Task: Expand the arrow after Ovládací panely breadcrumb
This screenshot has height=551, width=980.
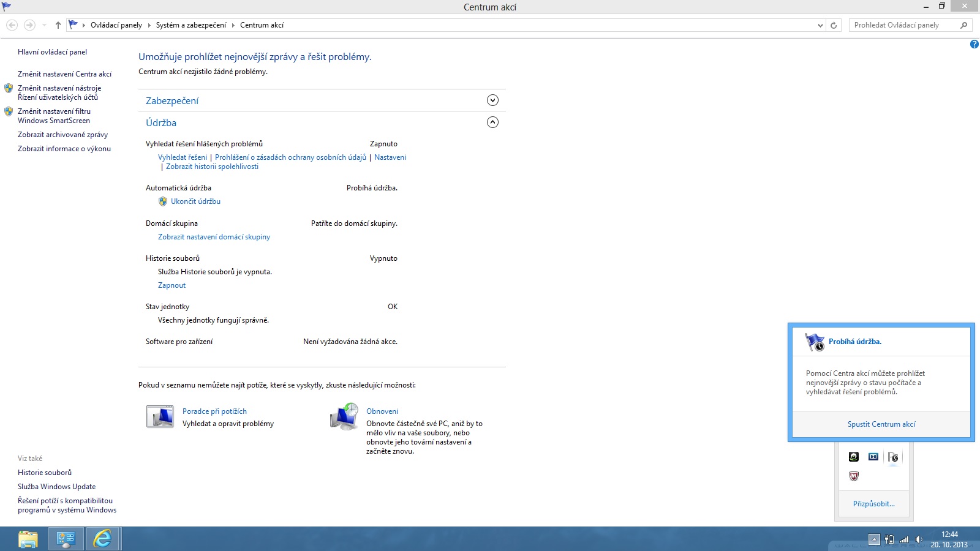Action: pyautogui.click(x=149, y=25)
